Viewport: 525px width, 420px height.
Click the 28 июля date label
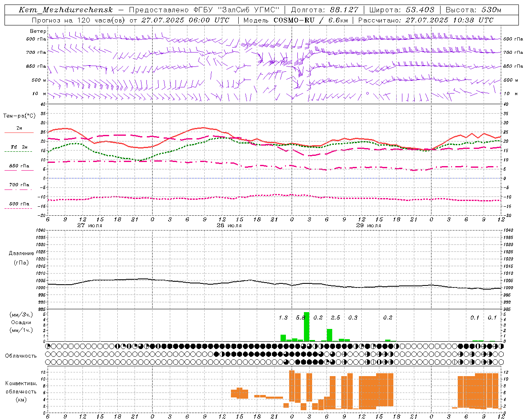click(x=229, y=226)
